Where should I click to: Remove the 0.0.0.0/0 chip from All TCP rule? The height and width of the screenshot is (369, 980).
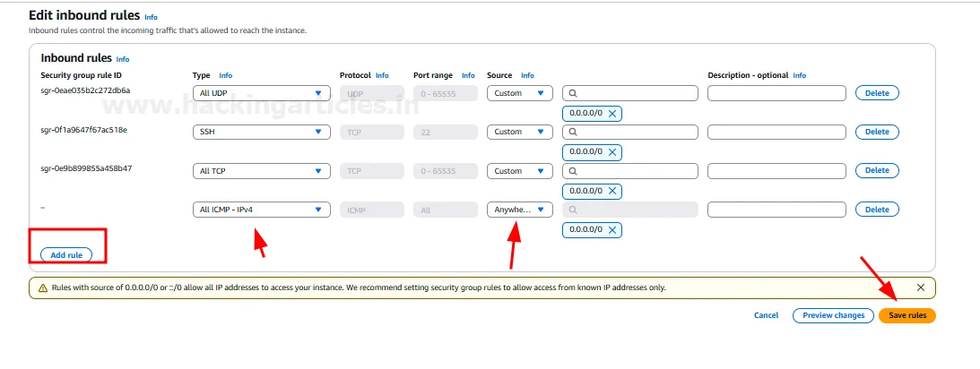point(611,191)
